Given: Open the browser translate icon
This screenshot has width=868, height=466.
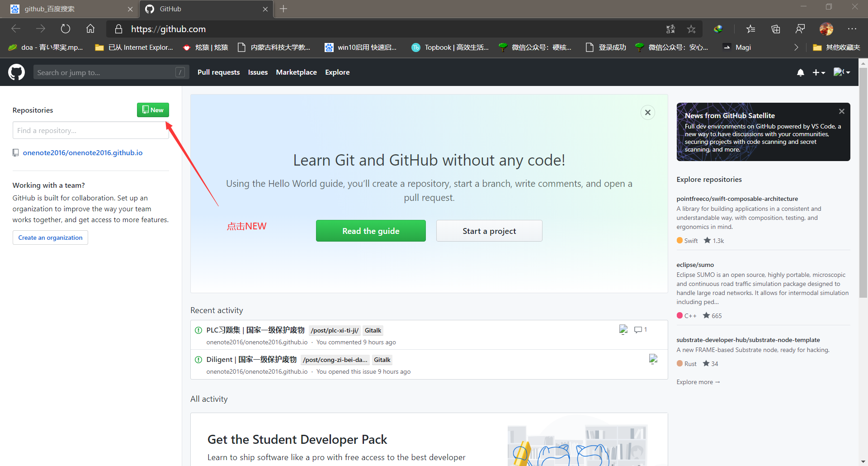Looking at the screenshot, I should [x=670, y=29].
